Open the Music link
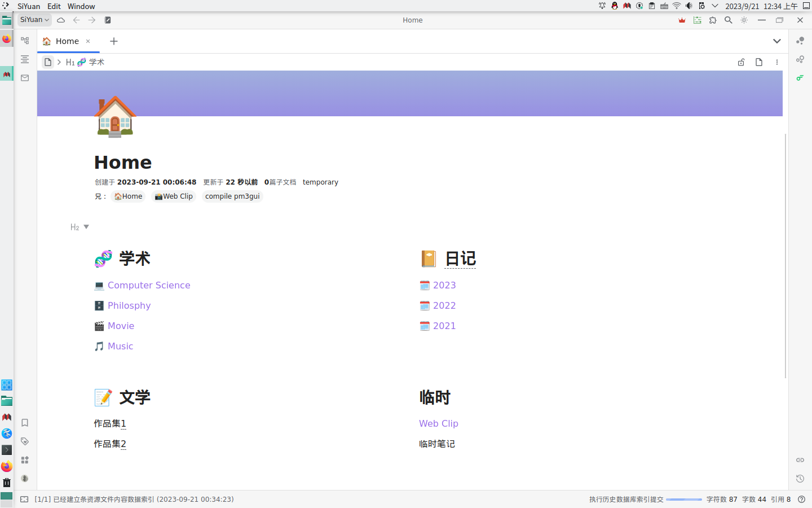This screenshot has height=508, width=812. (x=121, y=346)
